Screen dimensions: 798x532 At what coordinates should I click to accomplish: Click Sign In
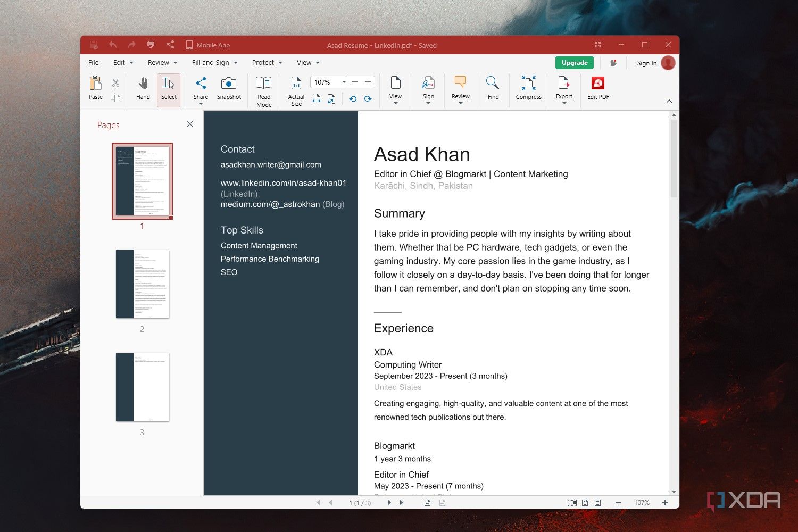pyautogui.click(x=646, y=63)
